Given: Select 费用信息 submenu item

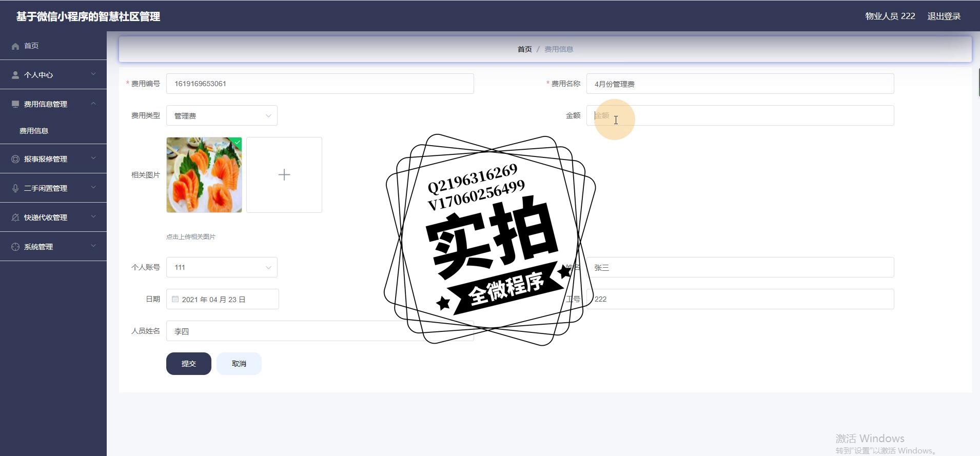Looking at the screenshot, I should (x=53, y=131).
